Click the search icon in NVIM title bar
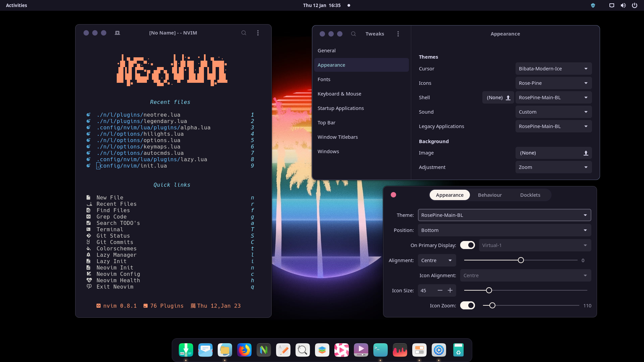Viewport: 644px width, 362px height. 244,33
